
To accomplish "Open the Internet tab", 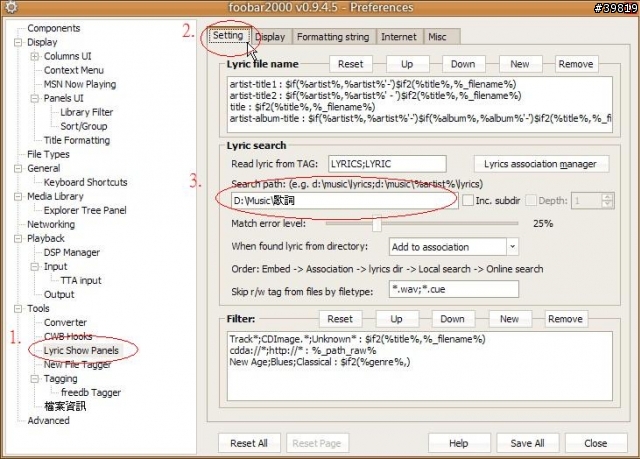I will [x=399, y=37].
